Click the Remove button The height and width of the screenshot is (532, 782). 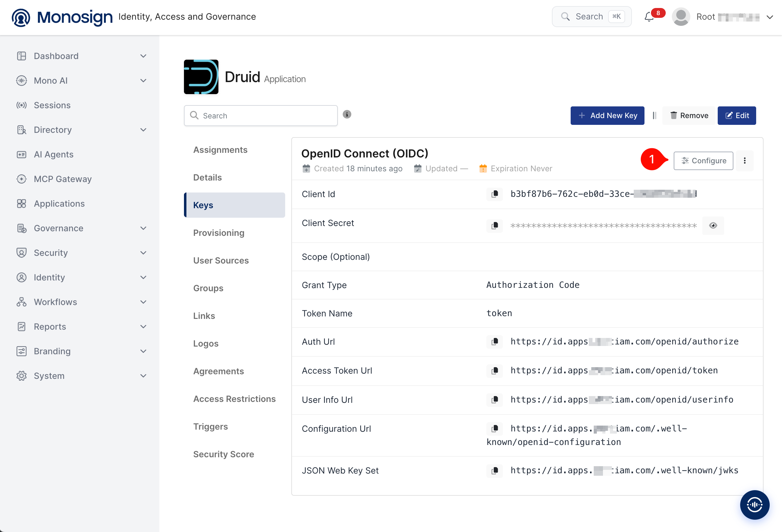(689, 116)
